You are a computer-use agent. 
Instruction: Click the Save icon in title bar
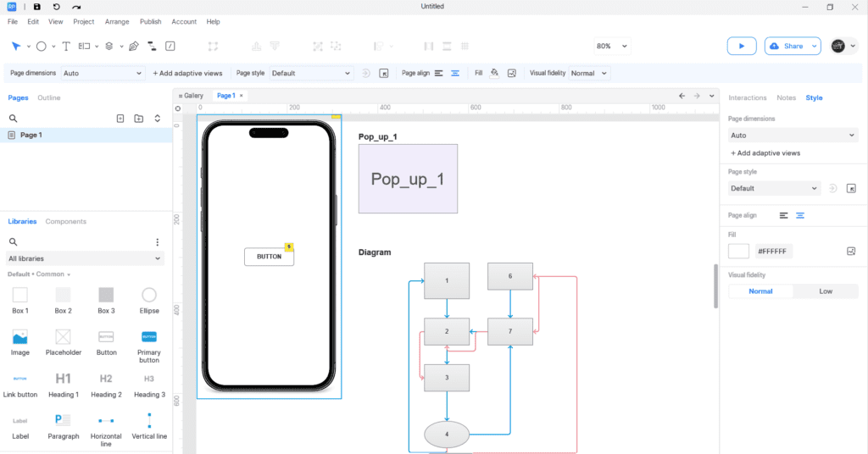click(36, 7)
